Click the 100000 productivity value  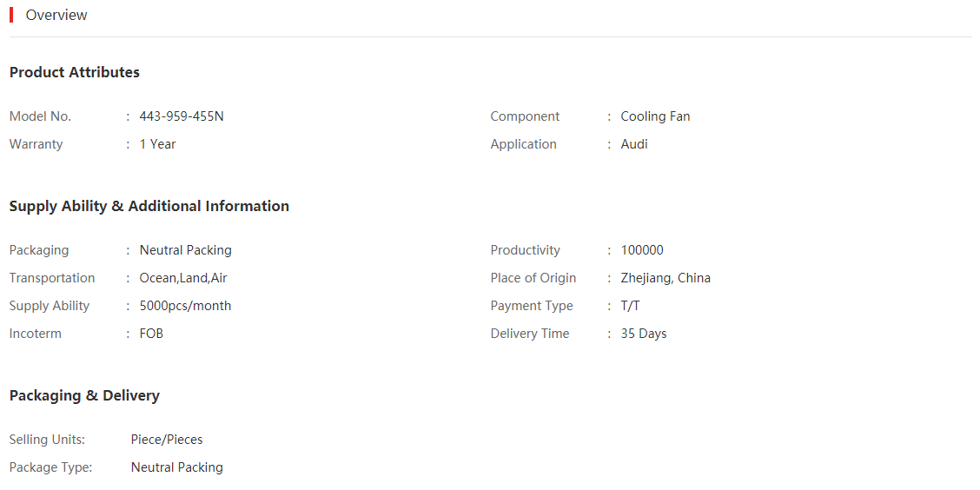pyautogui.click(x=642, y=250)
